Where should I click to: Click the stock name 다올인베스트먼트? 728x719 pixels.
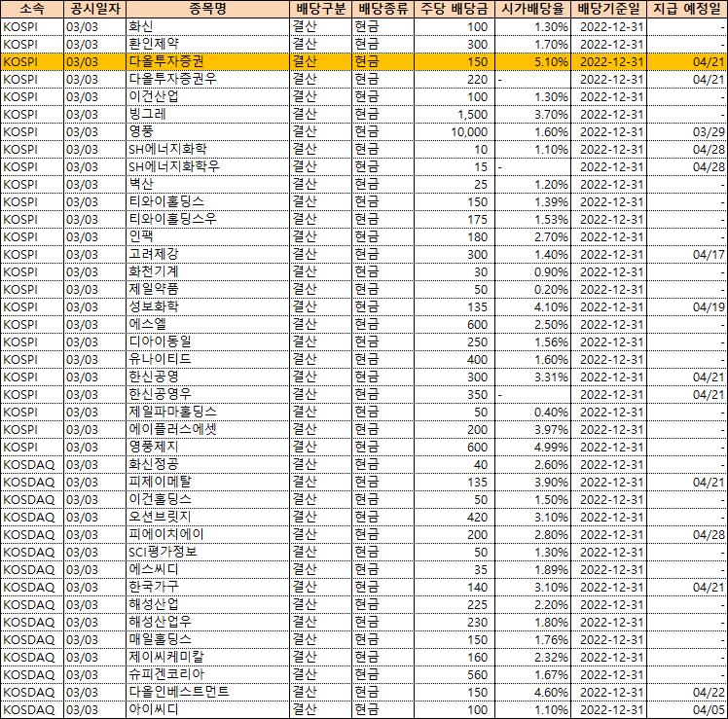[179, 692]
